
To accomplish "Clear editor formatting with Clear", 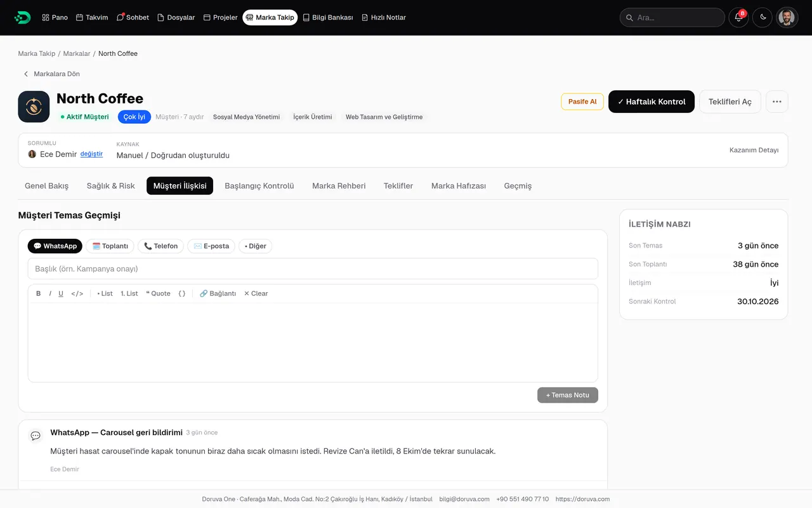I will (256, 293).
